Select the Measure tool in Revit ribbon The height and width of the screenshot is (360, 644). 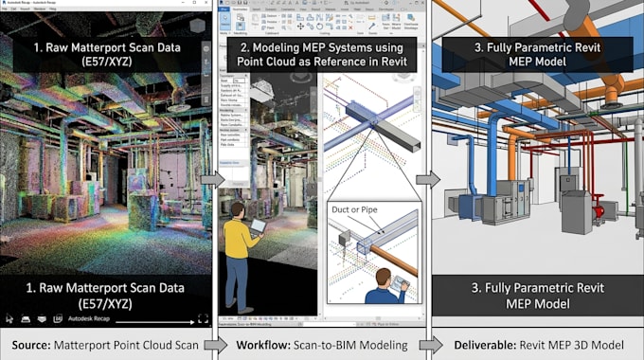coord(372,18)
